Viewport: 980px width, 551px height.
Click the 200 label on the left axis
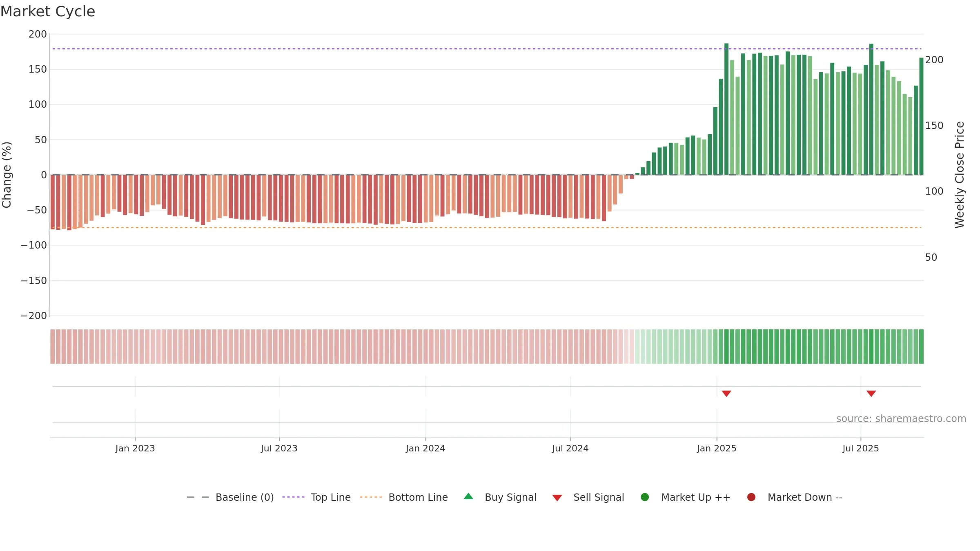38,34
